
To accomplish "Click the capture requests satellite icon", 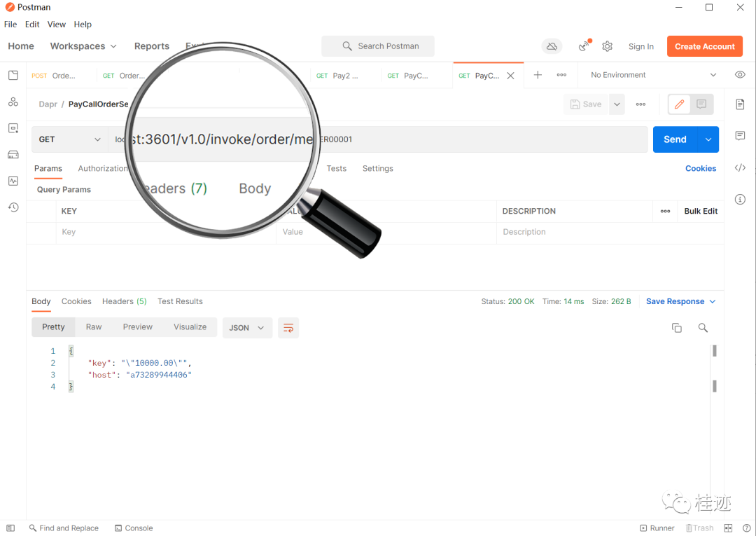I will point(584,46).
